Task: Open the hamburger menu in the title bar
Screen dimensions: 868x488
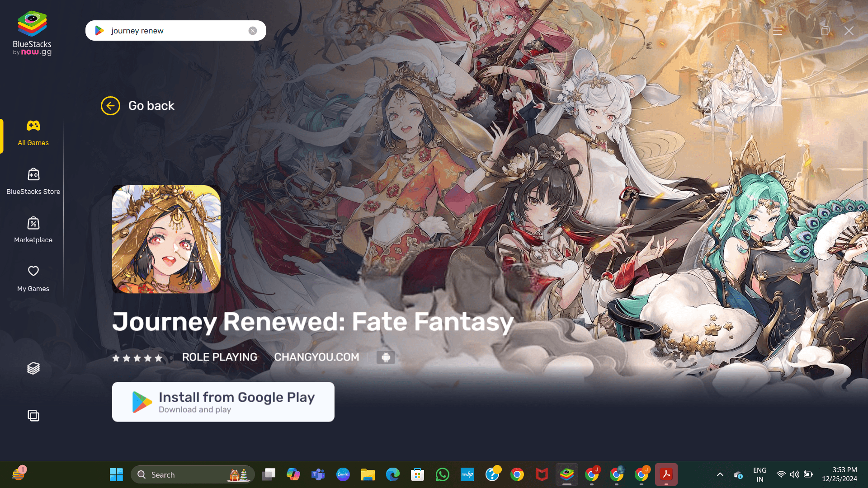Action: point(778,31)
